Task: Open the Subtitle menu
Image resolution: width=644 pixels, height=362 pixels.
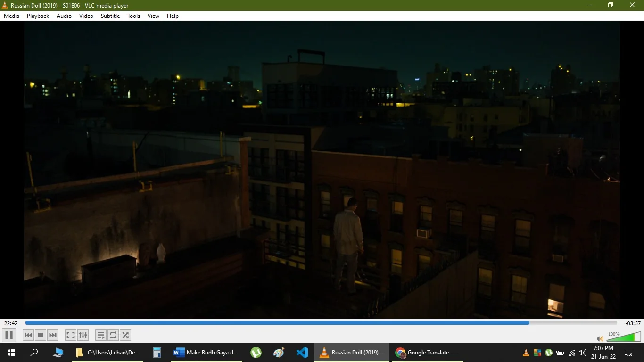Action: coord(110,16)
